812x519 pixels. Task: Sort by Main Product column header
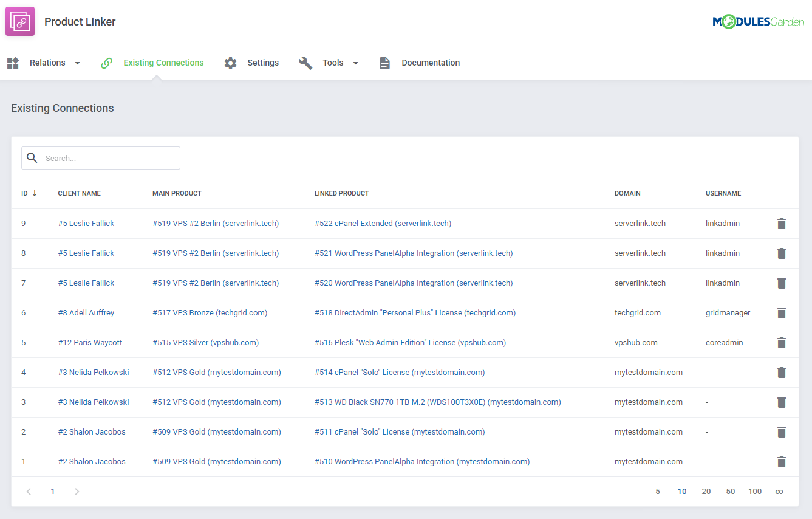click(x=177, y=193)
